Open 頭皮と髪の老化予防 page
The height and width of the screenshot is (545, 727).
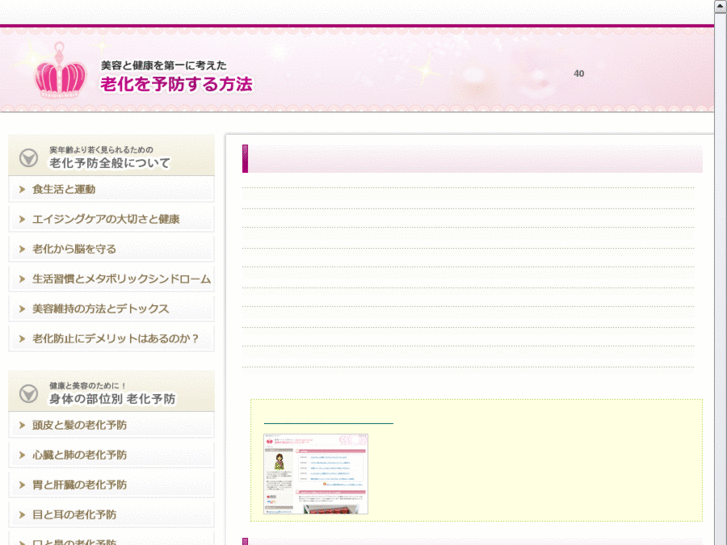point(111,425)
